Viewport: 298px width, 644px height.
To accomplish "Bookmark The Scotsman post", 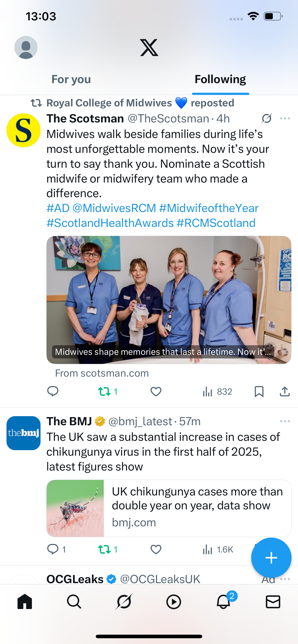I will [259, 391].
